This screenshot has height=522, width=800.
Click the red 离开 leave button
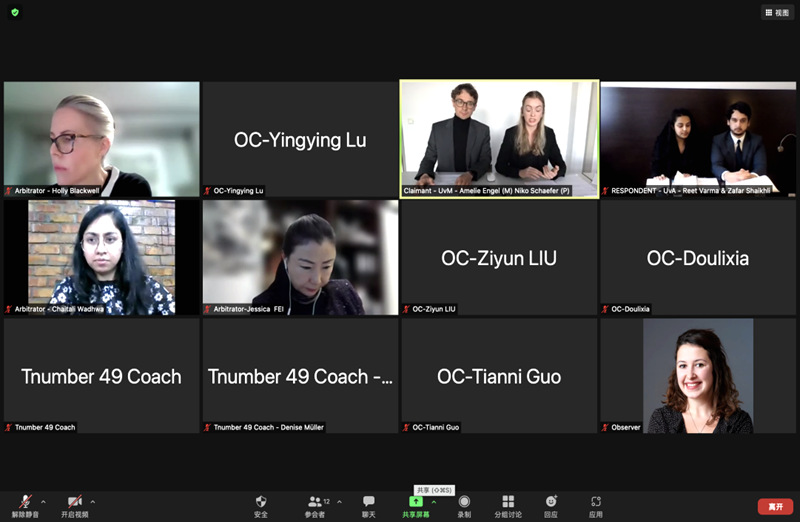pos(775,506)
